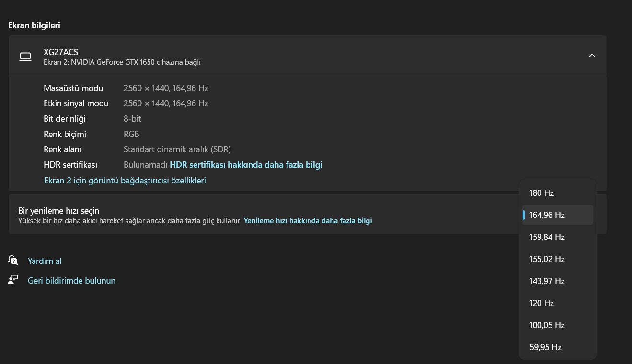Collapse the XG27ACS display info section
This screenshot has width=632, height=364.
[592, 56]
